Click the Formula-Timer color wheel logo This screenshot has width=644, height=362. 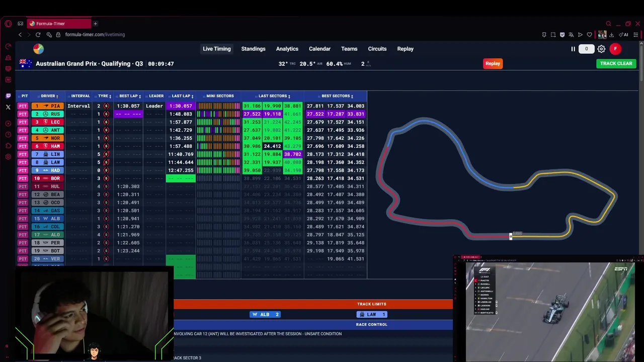38,49
